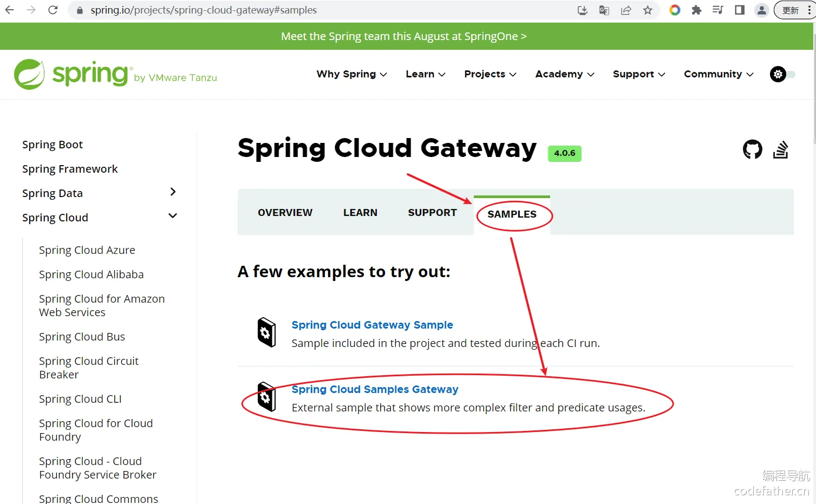
Task: Go back to the previous page
Action: click(10, 10)
